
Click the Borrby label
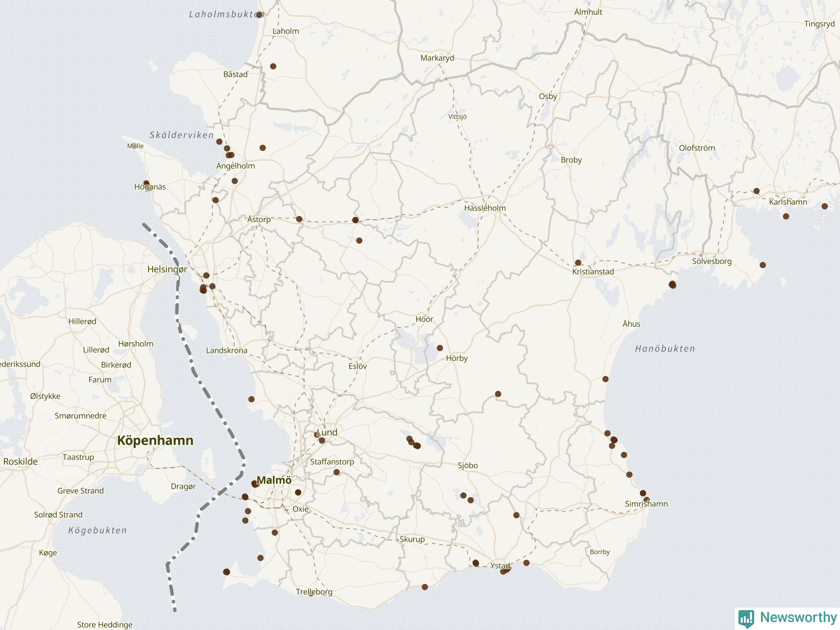[599, 552]
